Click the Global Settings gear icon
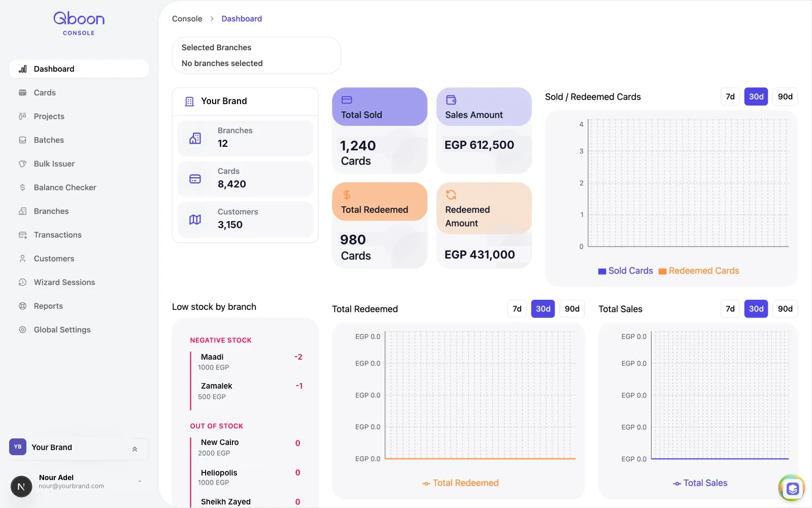 tap(22, 330)
